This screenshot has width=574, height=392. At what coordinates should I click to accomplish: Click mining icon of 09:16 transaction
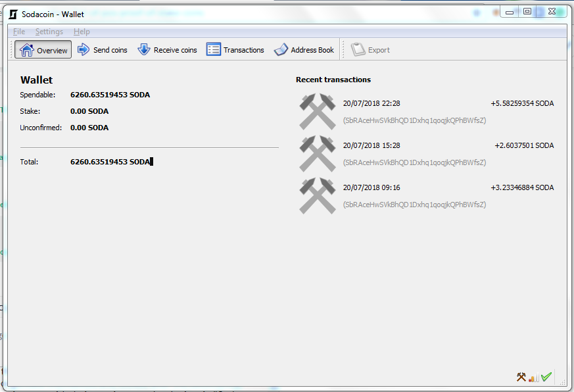(318, 195)
